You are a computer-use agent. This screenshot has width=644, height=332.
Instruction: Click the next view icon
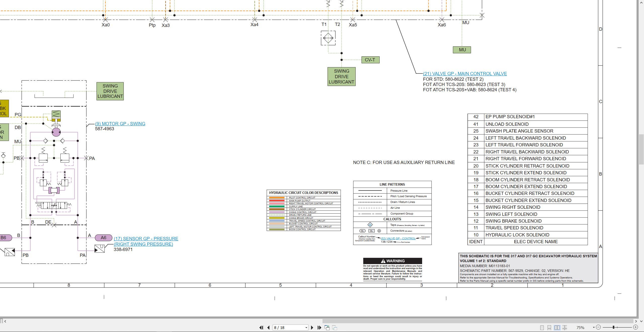[335, 327]
